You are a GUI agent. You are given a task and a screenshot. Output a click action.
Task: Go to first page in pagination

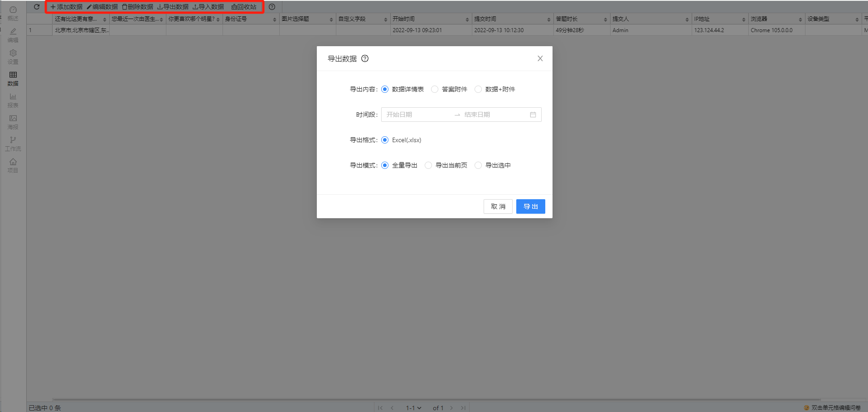click(380, 408)
